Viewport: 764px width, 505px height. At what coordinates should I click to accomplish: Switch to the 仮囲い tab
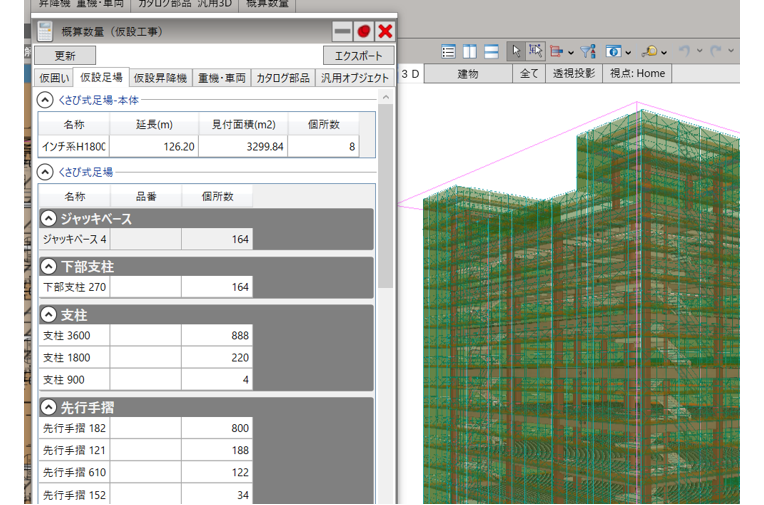coord(54,77)
